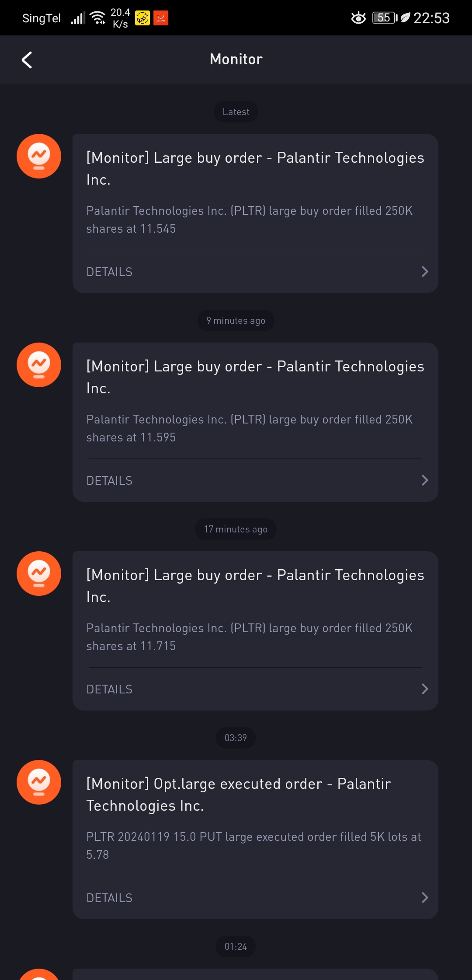Tap the orange avatar beside the PUT option alert

click(x=39, y=782)
